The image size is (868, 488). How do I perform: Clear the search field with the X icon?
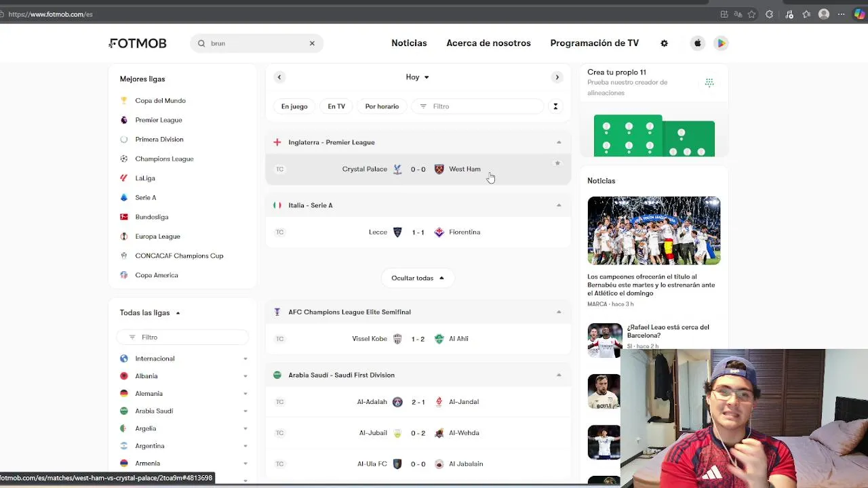(312, 43)
